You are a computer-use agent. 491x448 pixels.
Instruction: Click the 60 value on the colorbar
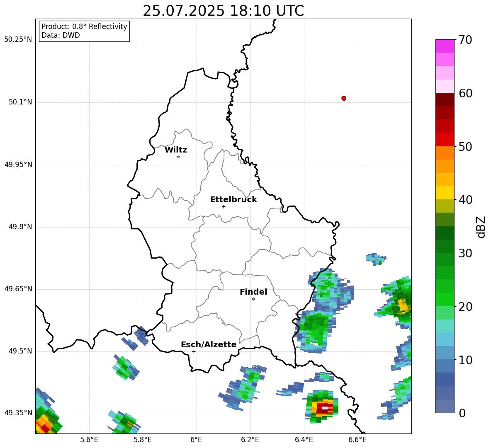[x=465, y=93]
